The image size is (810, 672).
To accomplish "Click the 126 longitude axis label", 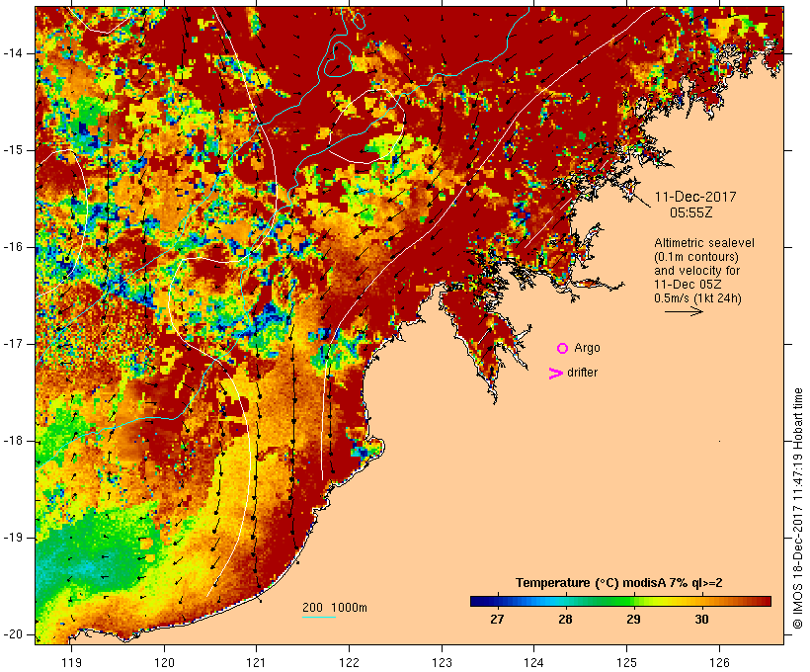I will [719, 663].
